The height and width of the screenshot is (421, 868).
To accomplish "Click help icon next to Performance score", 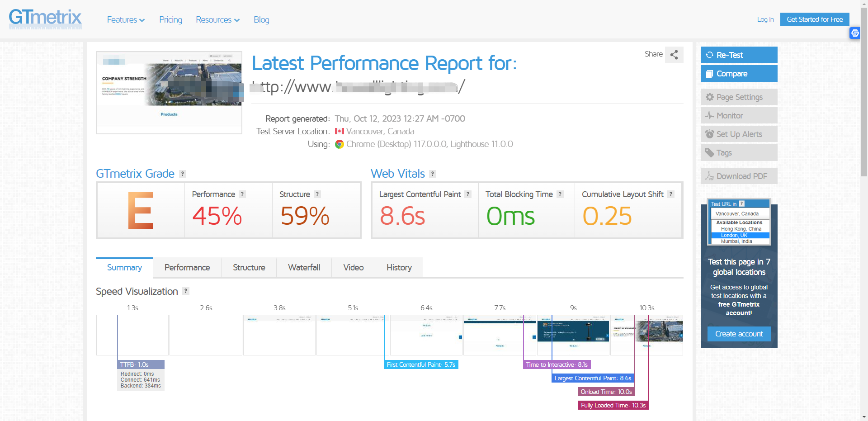I will click(242, 194).
